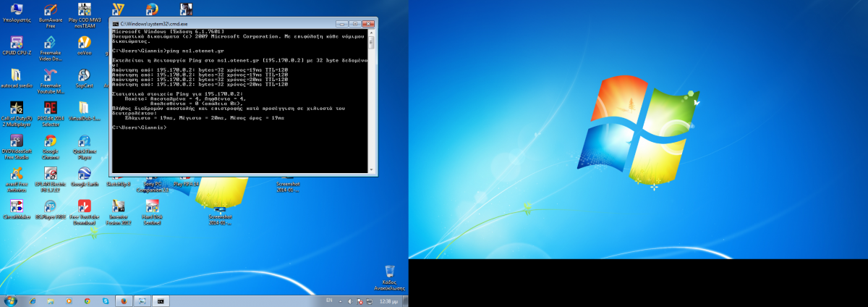Click the Google Chrome desktop shortcut
The height and width of the screenshot is (307, 868).
50,141
